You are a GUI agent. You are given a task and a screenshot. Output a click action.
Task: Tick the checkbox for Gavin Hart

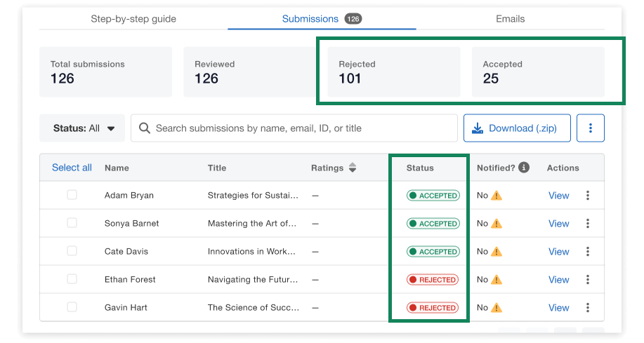(72, 307)
